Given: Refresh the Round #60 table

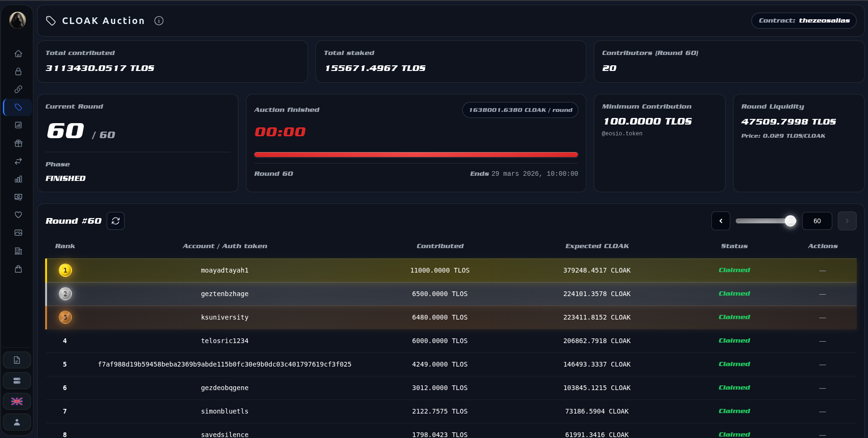Looking at the screenshot, I should point(116,221).
